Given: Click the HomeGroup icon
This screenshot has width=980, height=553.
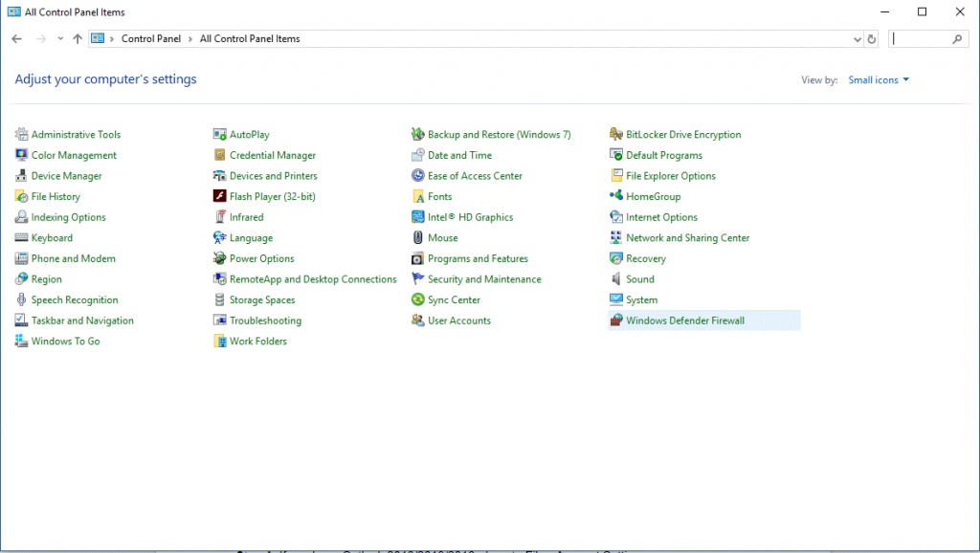Looking at the screenshot, I should coord(615,196).
